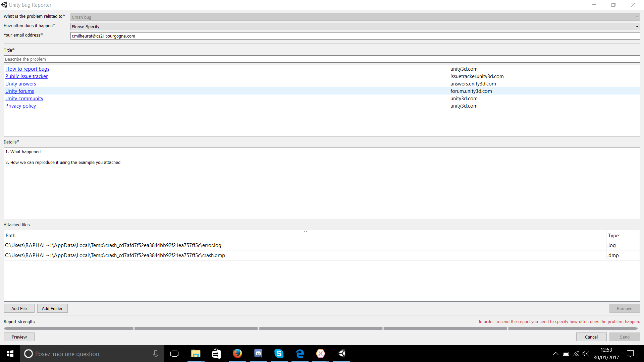Image resolution: width=644 pixels, height=362 pixels.
Task: Open the 'Unity community' link
Action: click(24, 99)
